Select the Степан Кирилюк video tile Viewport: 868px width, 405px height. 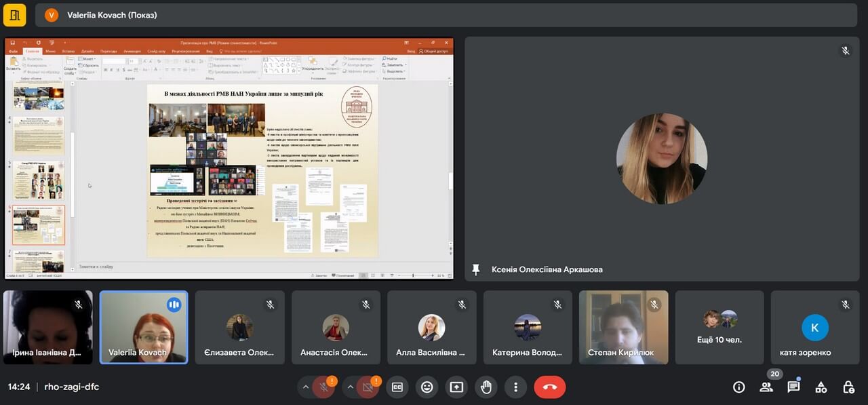(623, 328)
